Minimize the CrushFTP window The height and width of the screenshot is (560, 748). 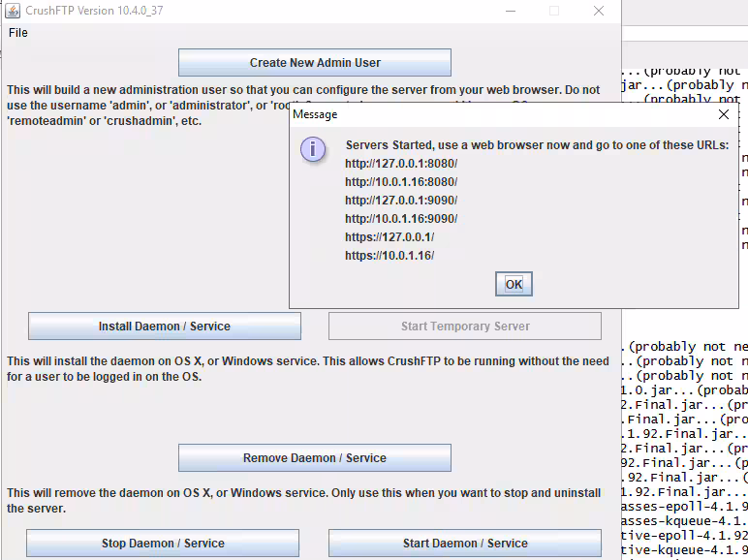pos(510,11)
